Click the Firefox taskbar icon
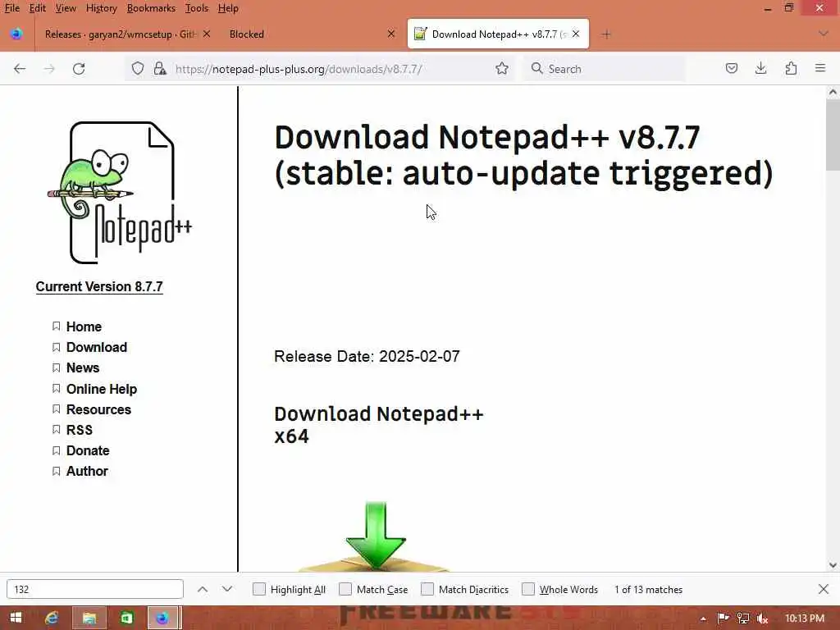This screenshot has width=840, height=630. pos(163,619)
